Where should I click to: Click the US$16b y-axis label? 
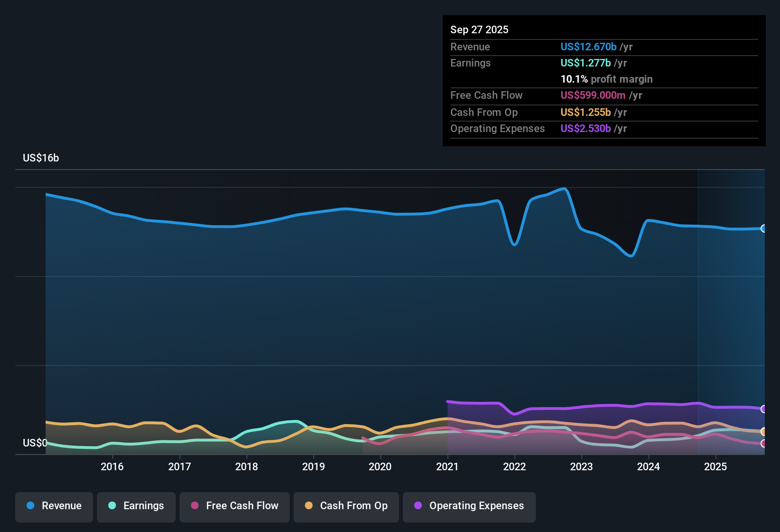[x=41, y=158]
